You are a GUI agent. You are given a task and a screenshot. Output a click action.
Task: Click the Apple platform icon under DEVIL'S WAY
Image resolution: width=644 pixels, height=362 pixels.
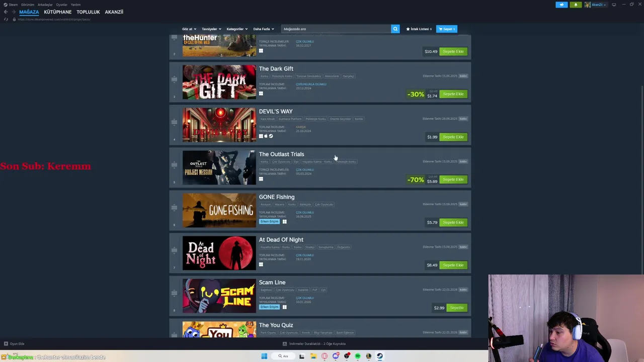point(266,136)
